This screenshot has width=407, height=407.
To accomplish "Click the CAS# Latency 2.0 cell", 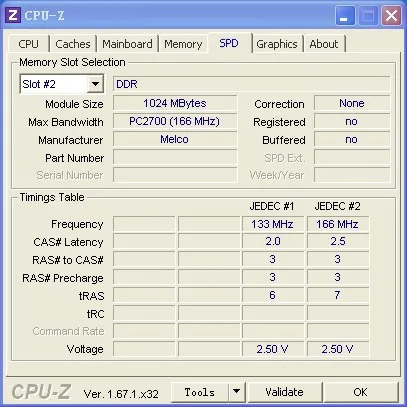I will pos(273,241).
